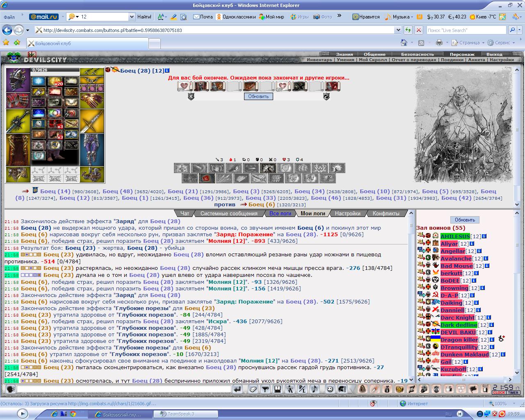Click the Мой мир toolbar button
Image resolution: width=525 pixels, height=420 pixels.
pos(272,17)
